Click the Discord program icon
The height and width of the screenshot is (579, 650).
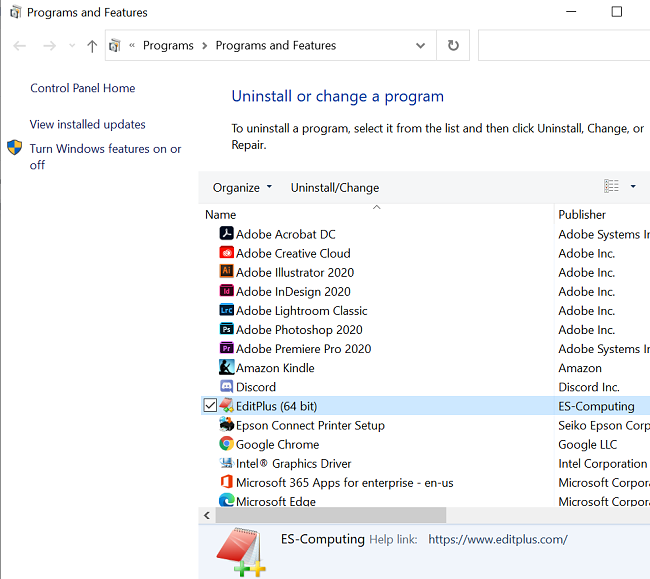coord(226,386)
